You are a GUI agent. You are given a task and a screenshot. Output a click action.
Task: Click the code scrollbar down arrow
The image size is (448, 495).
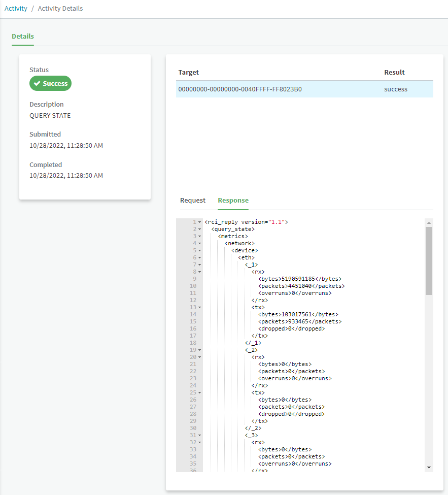coord(429,468)
